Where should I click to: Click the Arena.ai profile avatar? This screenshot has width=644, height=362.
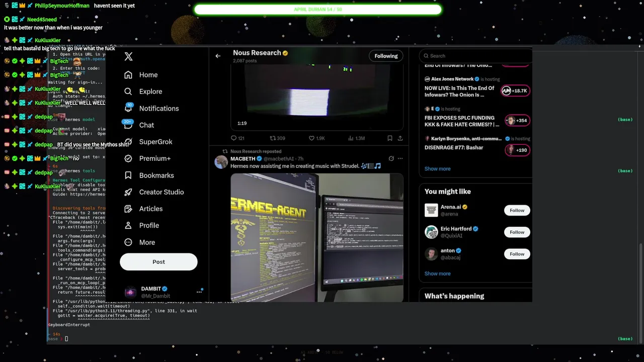(431, 210)
